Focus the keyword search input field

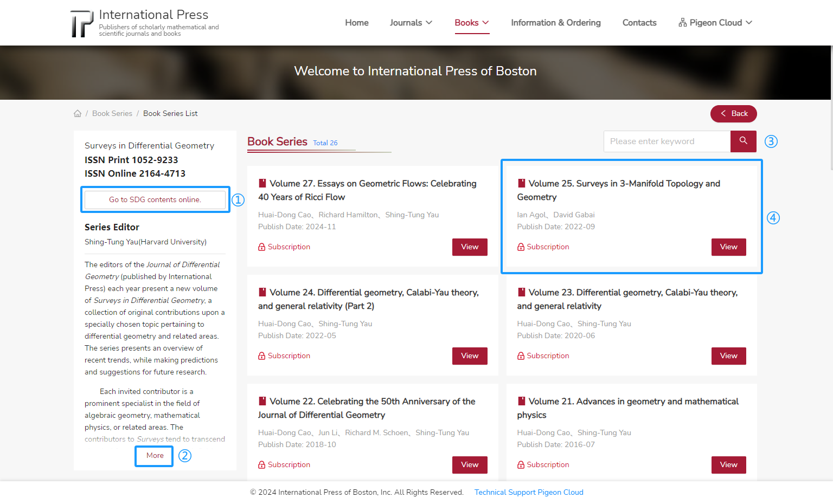click(x=667, y=141)
